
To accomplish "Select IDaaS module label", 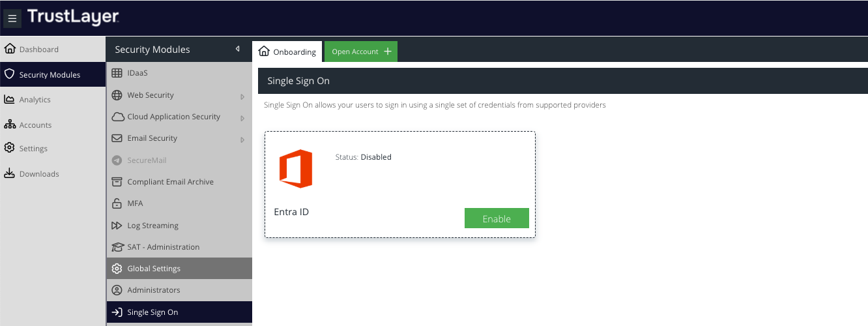I will 137,73.
